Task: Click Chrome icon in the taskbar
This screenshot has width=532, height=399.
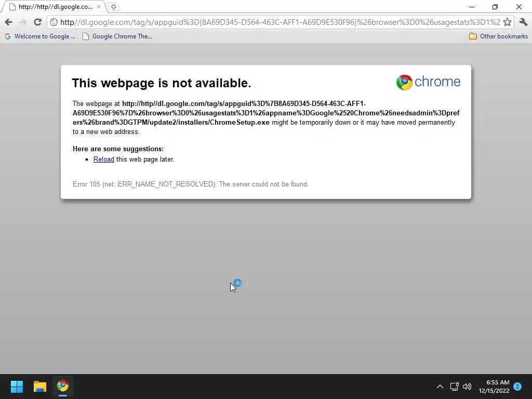Action: pyautogui.click(x=63, y=387)
